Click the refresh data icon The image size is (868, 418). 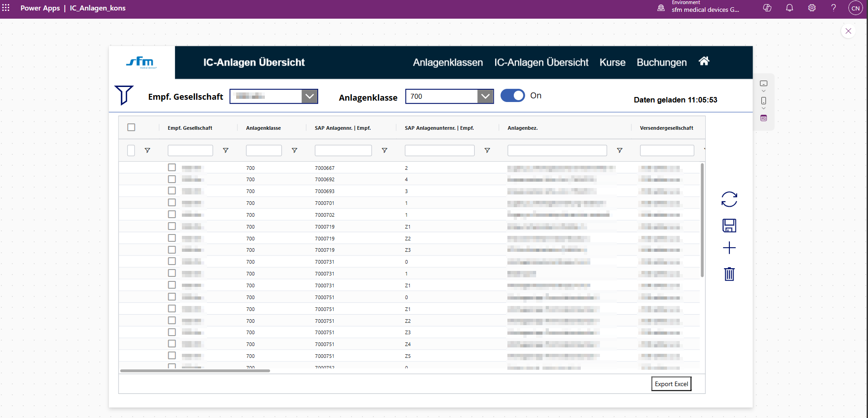coord(729,199)
